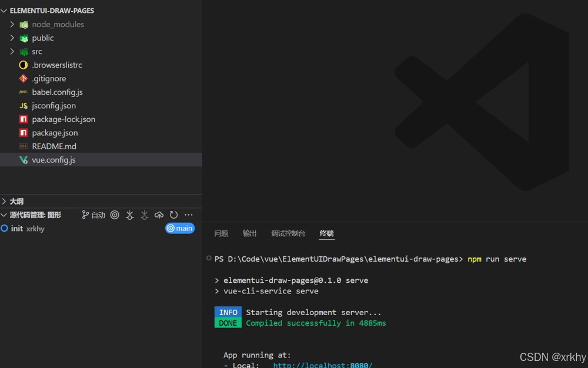Image resolution: width=588 pixels, height=368 pixels.
Task: Click the README.md markdown icon
Action: 24,146
